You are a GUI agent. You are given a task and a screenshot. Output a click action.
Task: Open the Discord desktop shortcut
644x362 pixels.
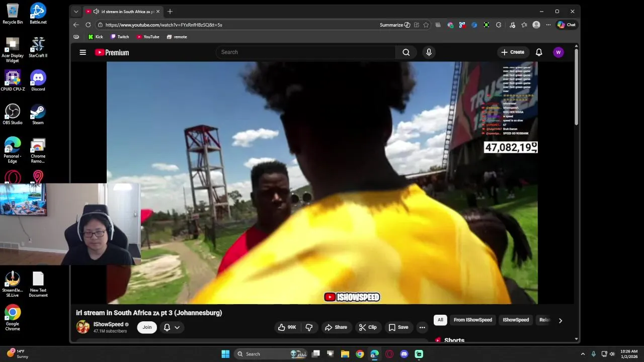[38, 80]
